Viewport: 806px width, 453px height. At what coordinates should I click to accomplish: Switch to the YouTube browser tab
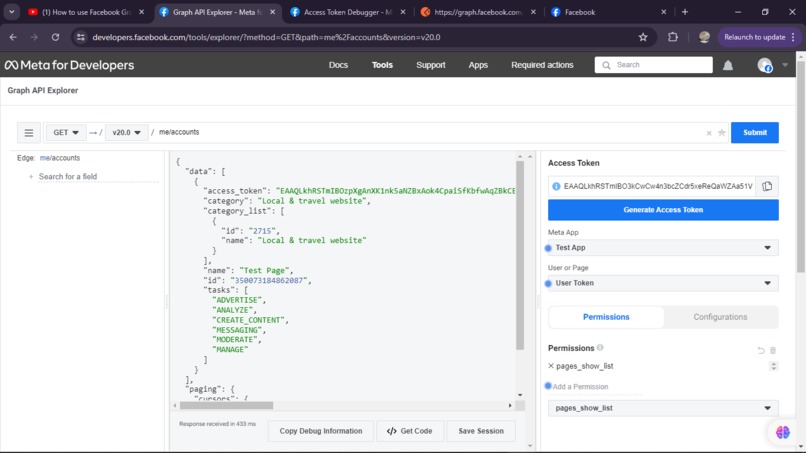click(86, 12)
